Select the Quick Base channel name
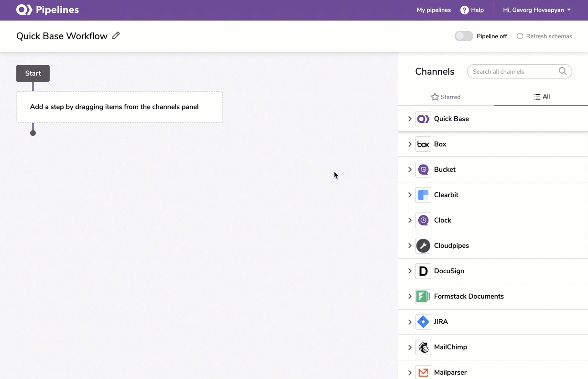 tap(451, 119)
